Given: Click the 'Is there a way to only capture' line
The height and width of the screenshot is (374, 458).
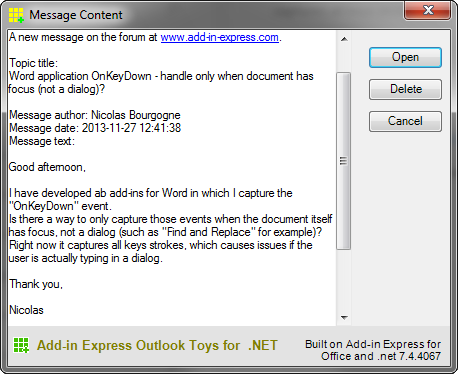Looking at the screenshot, I should coord(170,219).
